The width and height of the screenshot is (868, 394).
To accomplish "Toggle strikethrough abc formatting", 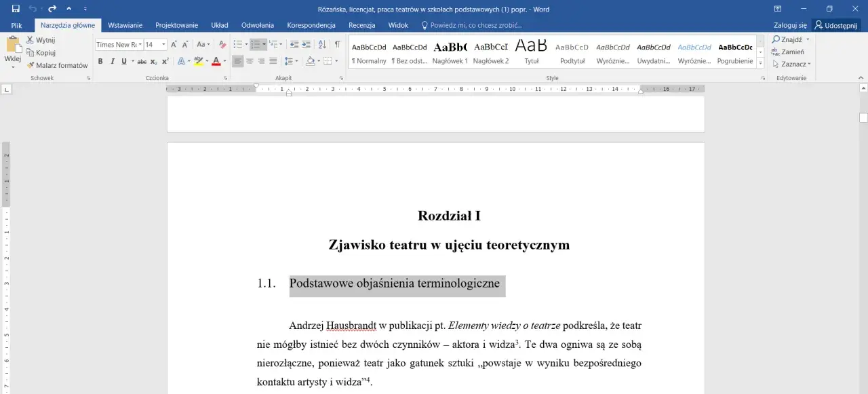I will coord(142,61).
